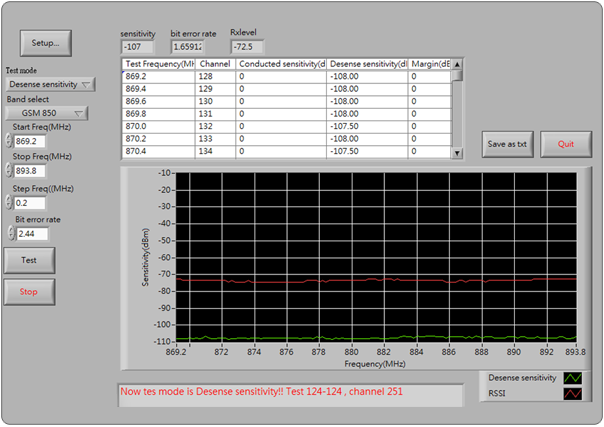The image size is (604, 427).
Task: Click the sensitivity indicator showing -107
Action: [138, 47]
